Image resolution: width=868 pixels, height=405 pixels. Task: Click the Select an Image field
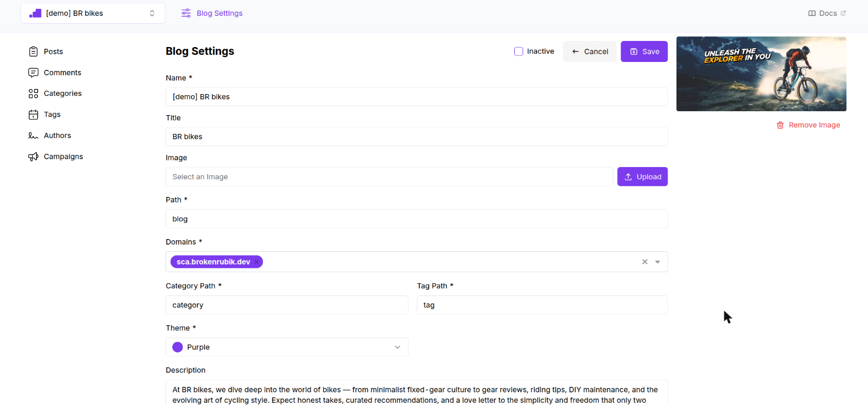pos(389,176)
